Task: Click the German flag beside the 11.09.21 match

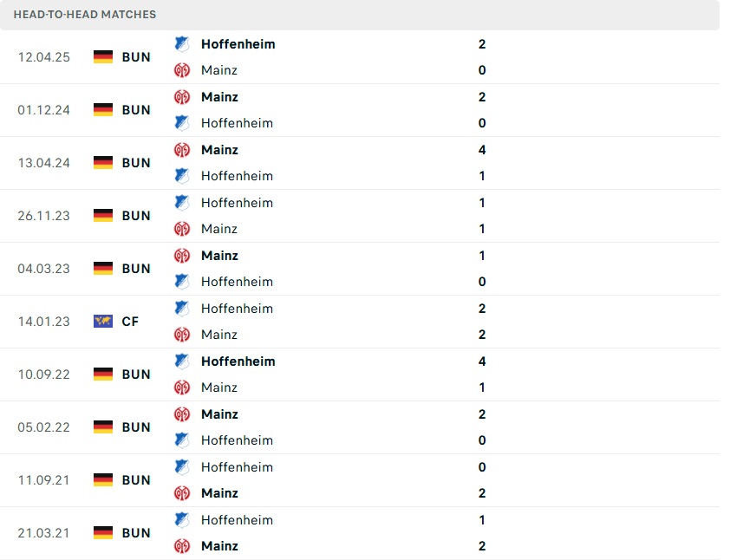Action: [x=103, y=480]
